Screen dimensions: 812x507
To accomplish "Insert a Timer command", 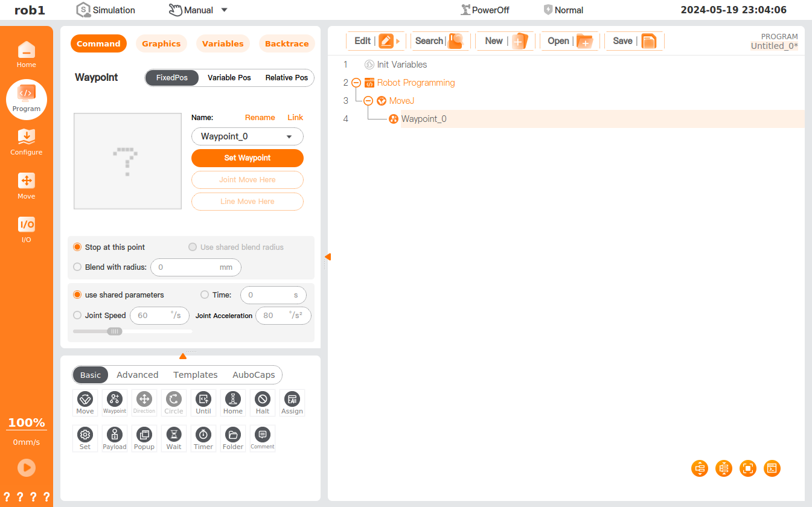I will click(x=203, y=438).
